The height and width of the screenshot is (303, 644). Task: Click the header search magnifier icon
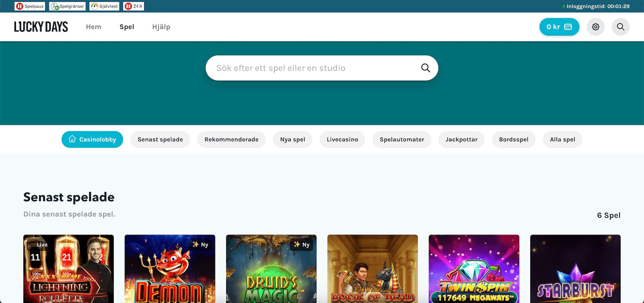coord(621,27)
